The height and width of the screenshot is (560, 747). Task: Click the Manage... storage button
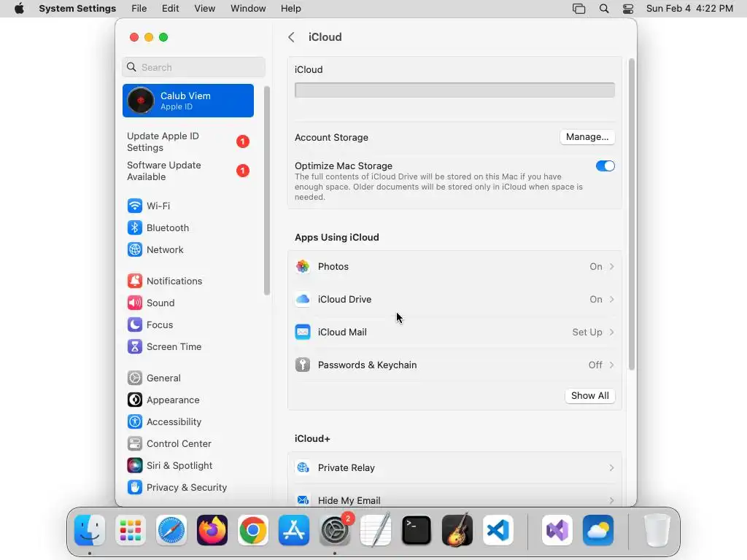pyautogui.click(x=587, y=137)
